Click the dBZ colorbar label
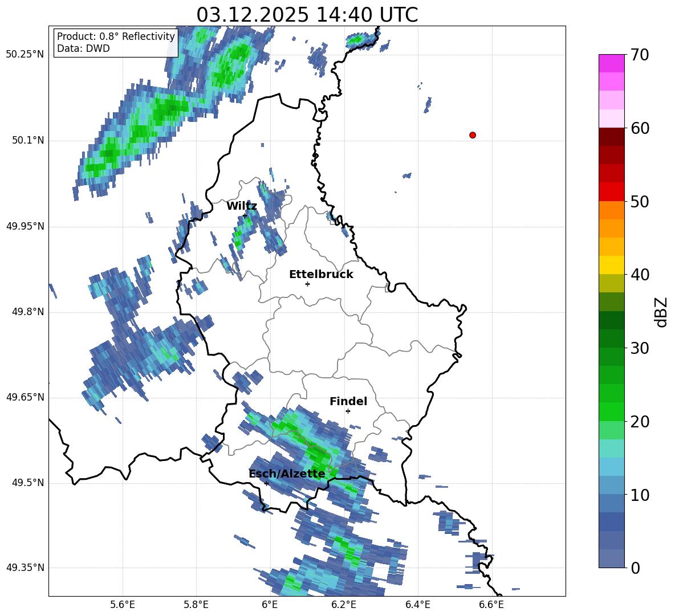 click(662, 312)
